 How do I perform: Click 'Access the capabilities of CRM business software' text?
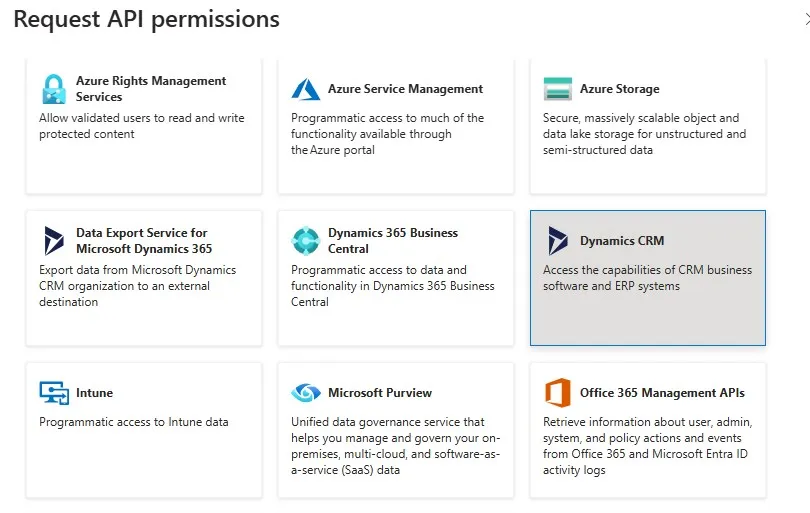[x=647, y=278]
